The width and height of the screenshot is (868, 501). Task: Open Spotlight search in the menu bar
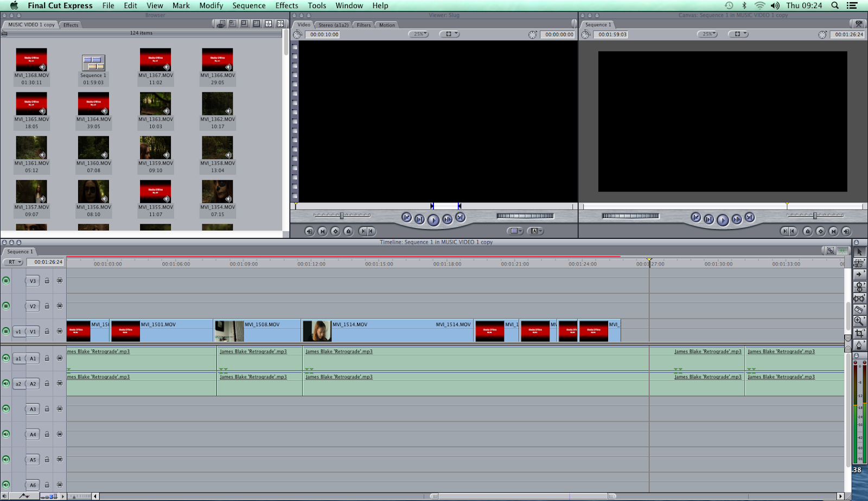coord(835,5)
